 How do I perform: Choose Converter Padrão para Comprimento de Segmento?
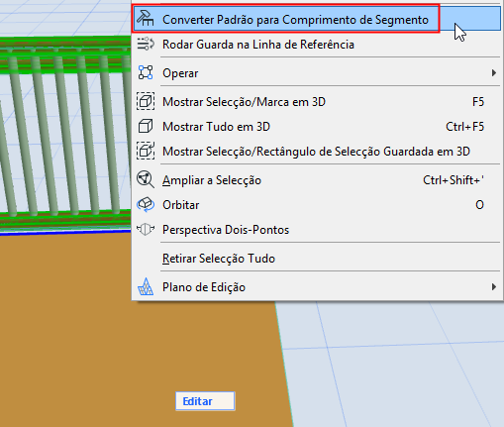[x=316, y=19]
